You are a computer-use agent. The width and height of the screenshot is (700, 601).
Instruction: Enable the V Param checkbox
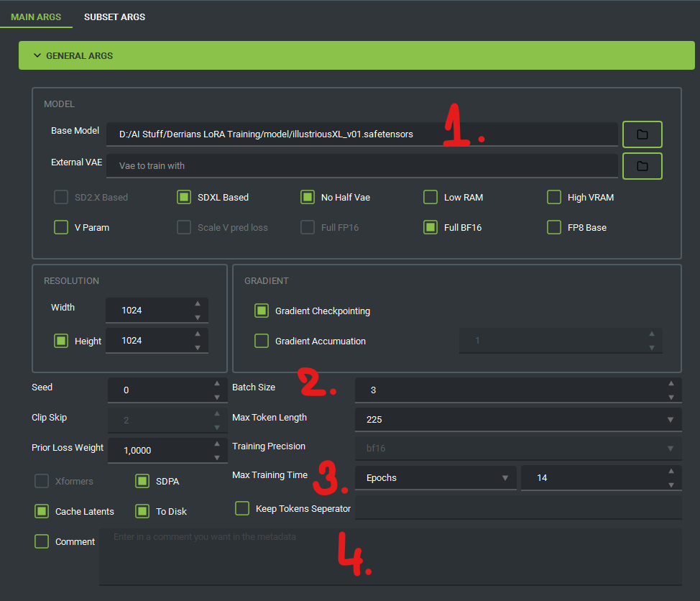tap(60, 227)
